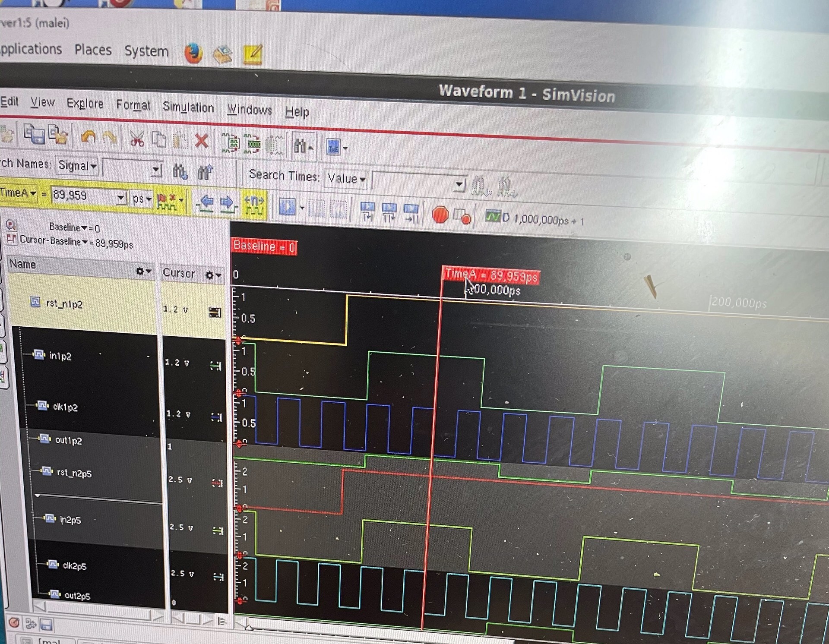Click the Cut scissors icon
Viewport: 829px width, 644px height.
click(137, 139)
